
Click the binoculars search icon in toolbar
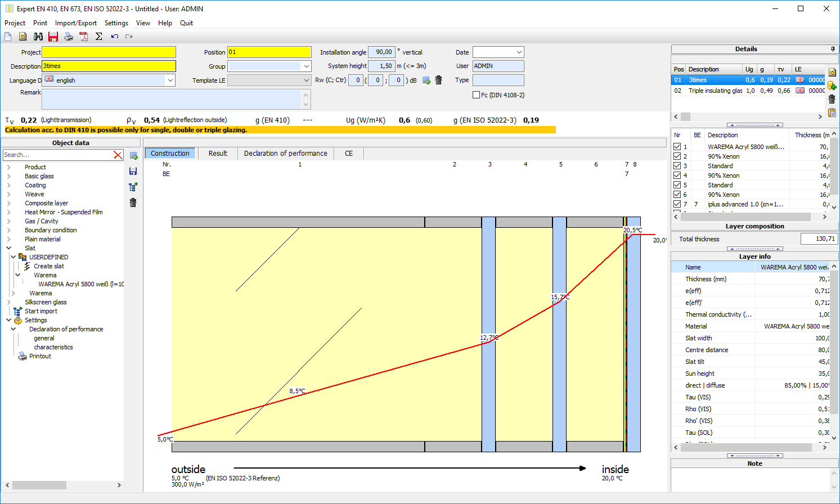click(38, 37)
